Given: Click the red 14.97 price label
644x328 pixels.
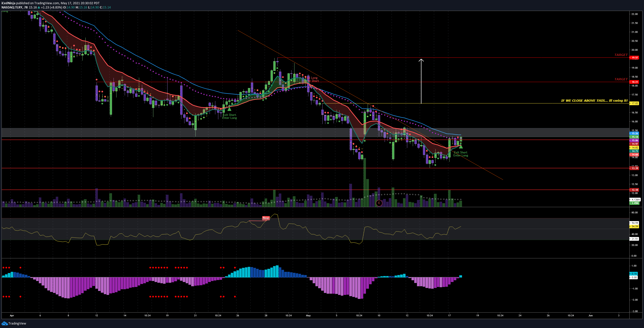Looking at the screenshot, I should [x=635, y=144].
